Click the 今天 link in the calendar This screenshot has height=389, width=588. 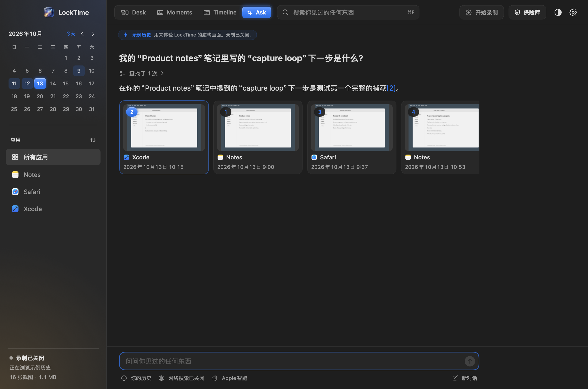[x=70, y=34]
